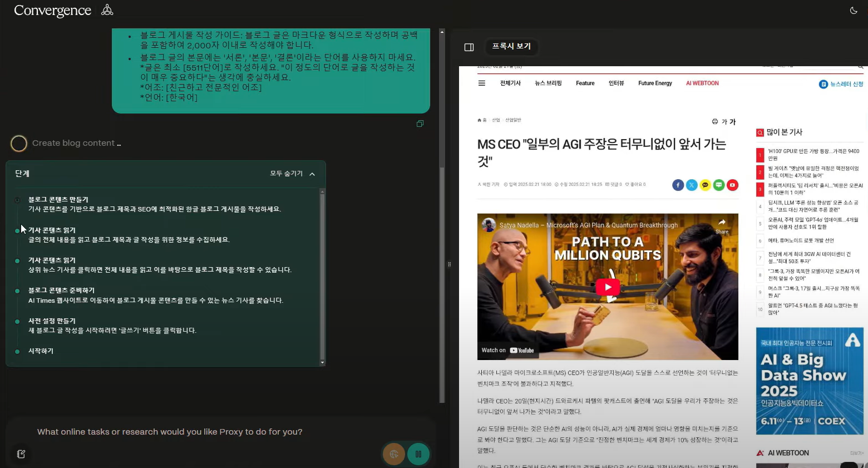Screen dimensions: 868x468
Task: Decrease font size with small 가
Action: (x=724, y=122)
